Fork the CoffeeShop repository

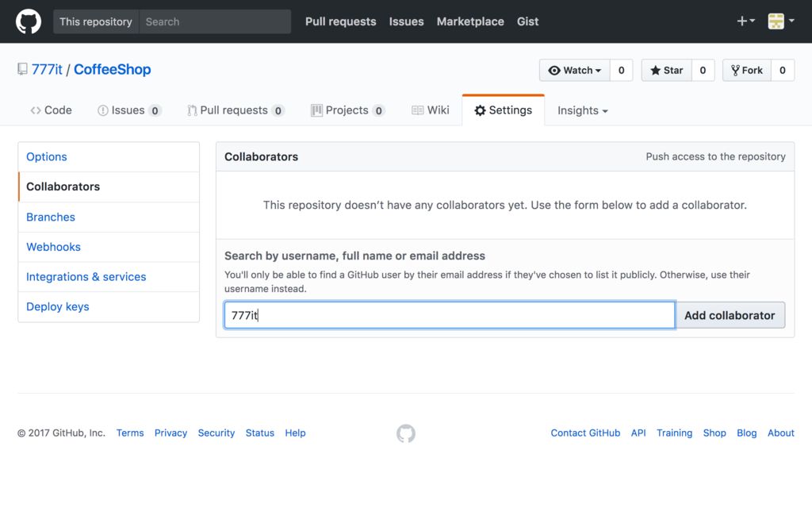click(747, 71)
